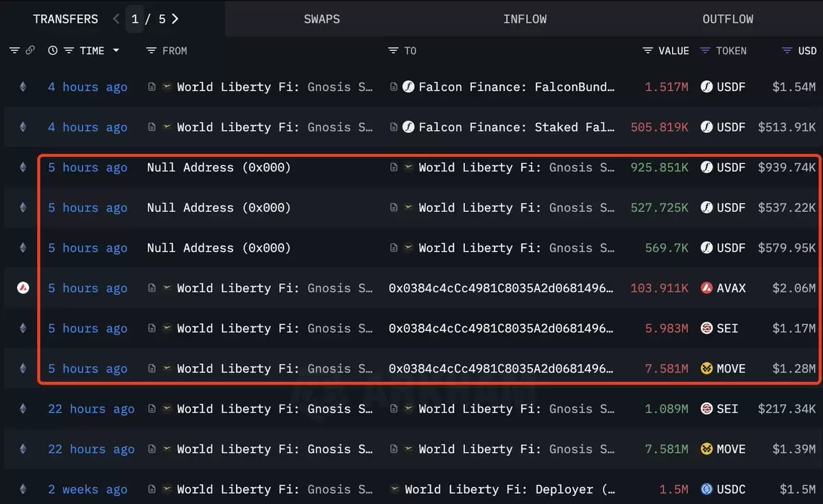Image resolution: width=823 pixels, height=504 pixels.
Task: Click the TIME sort caret arrow
Action: tap(116, 51)
